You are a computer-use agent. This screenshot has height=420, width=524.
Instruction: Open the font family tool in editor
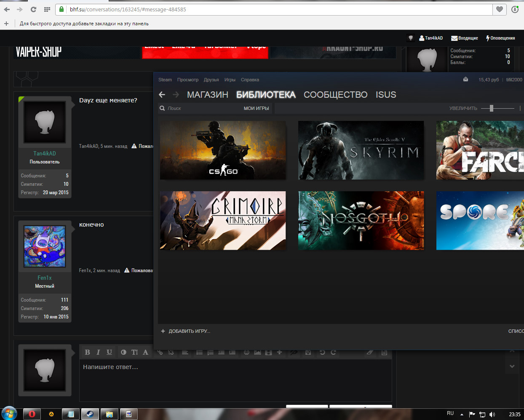pos(145,352)
